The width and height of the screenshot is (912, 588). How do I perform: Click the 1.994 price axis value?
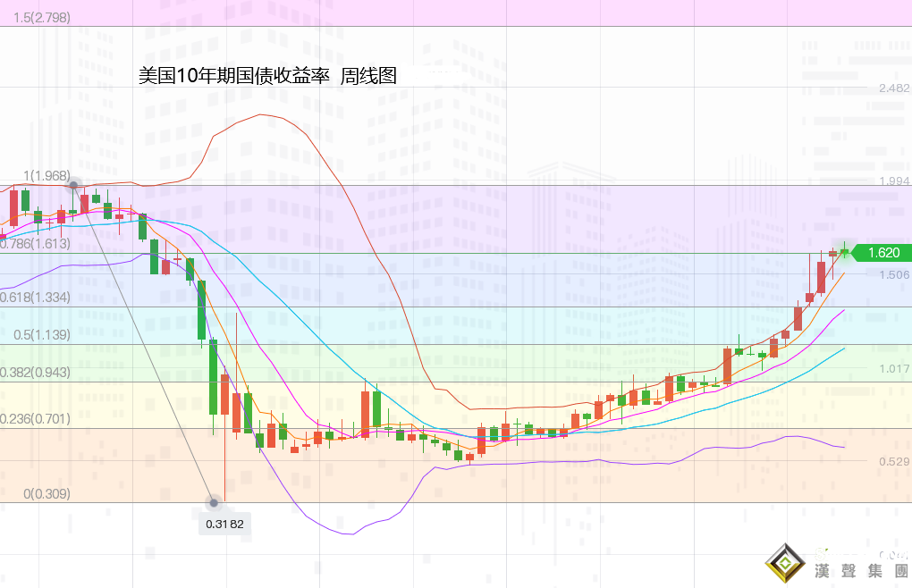pos(894,181)
